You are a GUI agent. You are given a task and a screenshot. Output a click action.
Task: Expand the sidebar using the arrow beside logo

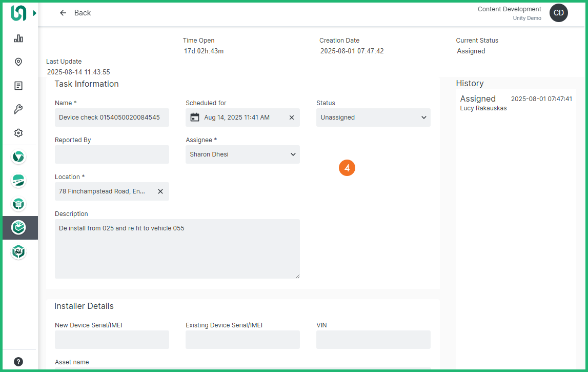[x=35, y=13]
